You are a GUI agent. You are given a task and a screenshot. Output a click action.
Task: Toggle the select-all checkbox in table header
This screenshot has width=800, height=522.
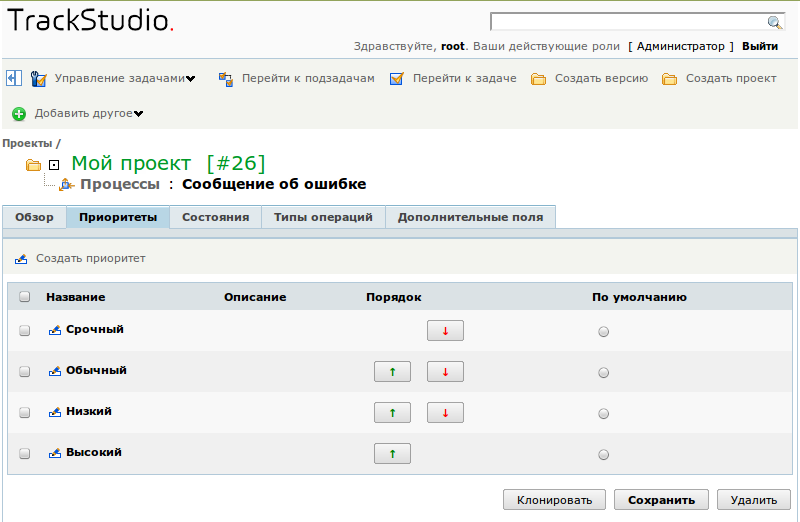[25, 297]
